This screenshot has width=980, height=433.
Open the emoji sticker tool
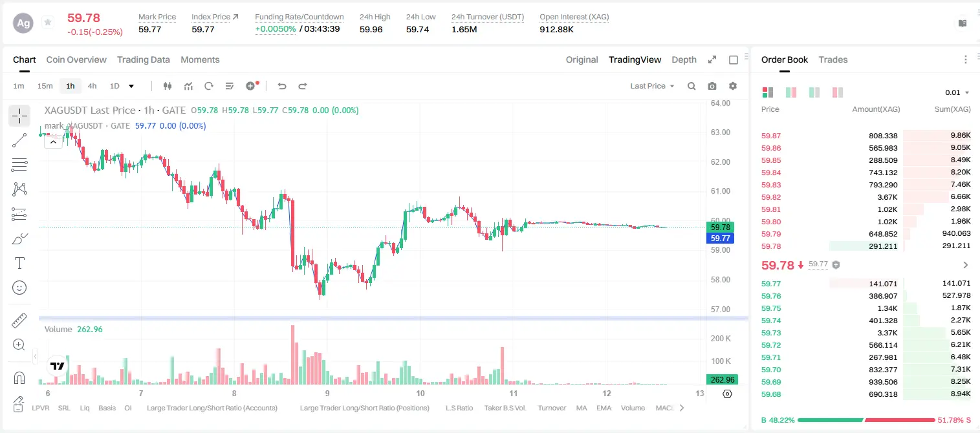[x=19, y=288]
